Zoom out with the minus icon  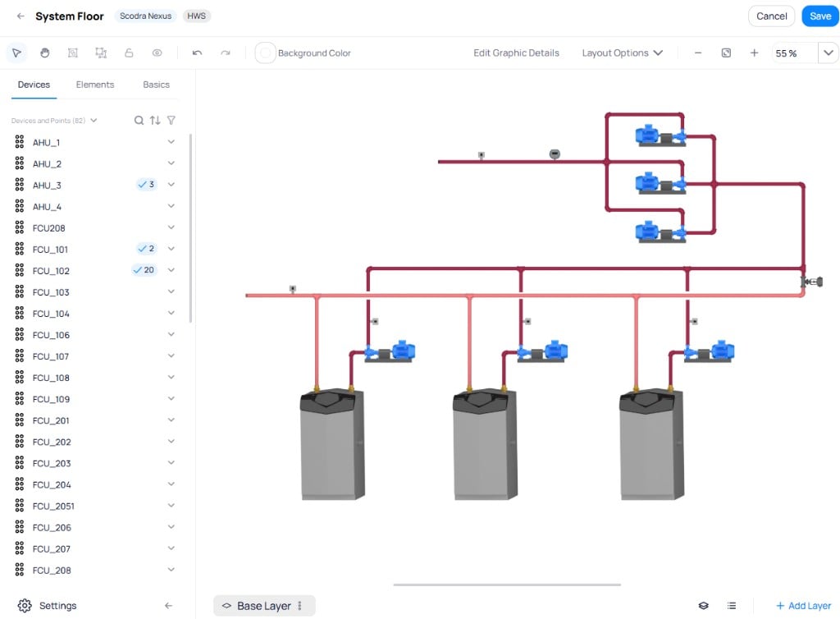coord(698,53)
